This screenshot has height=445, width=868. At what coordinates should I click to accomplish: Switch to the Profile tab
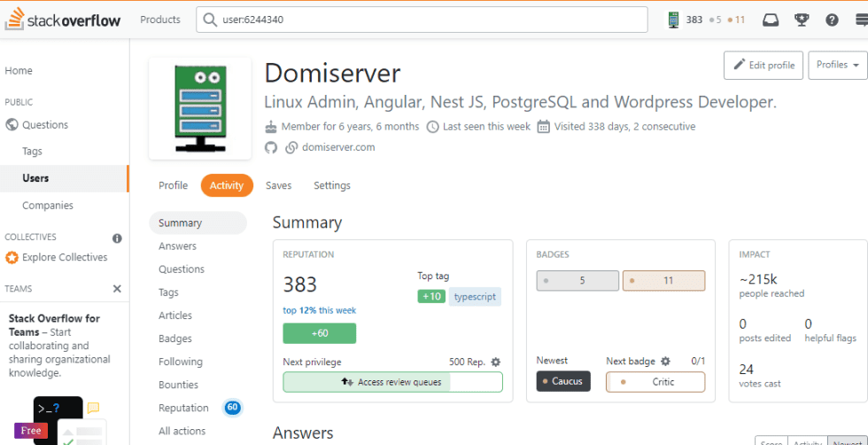[173, 185]
